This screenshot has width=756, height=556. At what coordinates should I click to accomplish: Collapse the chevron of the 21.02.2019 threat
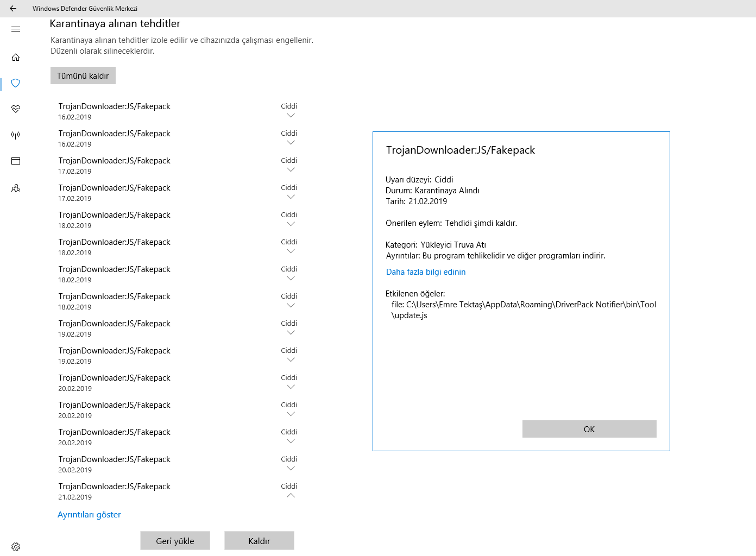pyautogui.click(x=291, y=495)
